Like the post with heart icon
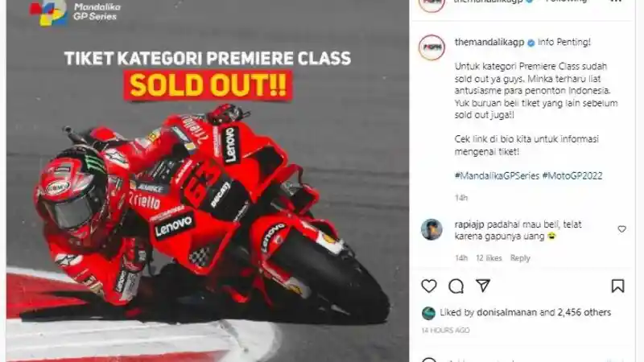Viewport: 644px width, 362px height. 429,286
